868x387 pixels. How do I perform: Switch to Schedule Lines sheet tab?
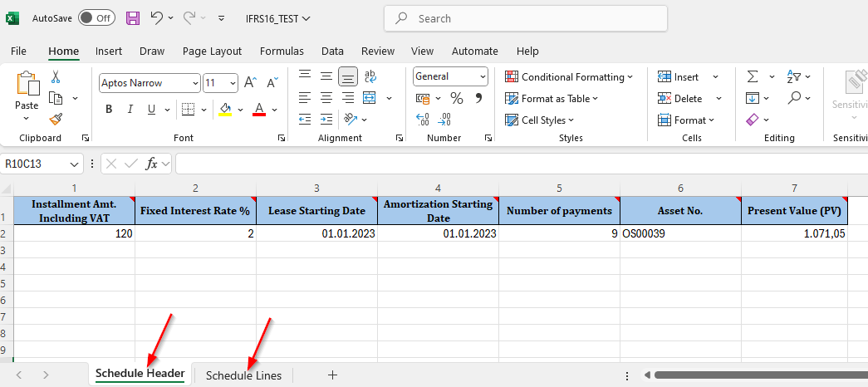tap(243, 375)
